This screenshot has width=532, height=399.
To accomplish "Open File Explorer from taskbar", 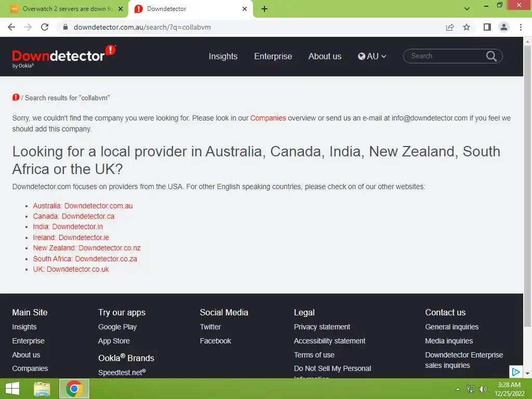I will (x=42, y=389).
